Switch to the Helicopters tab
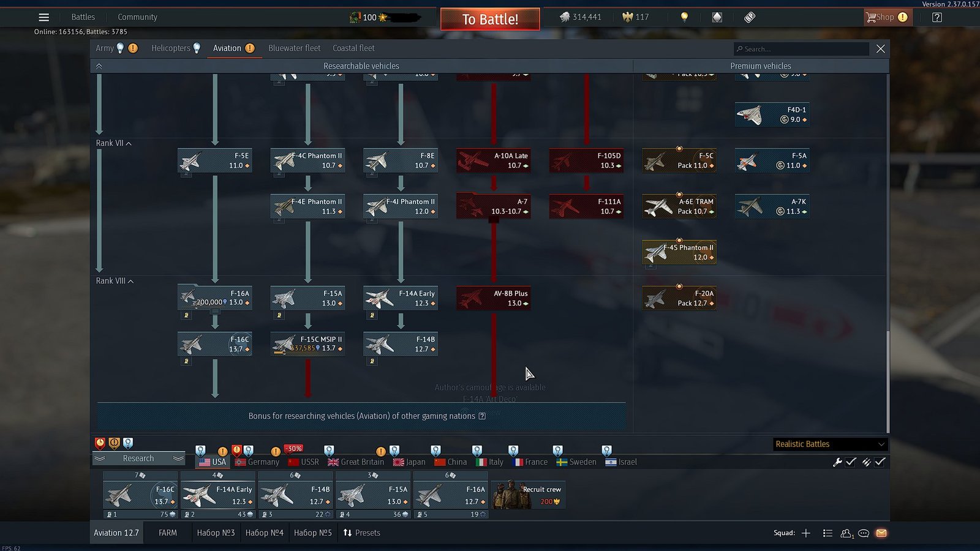This screenshot has height=551, width=980. pos(171,48)
